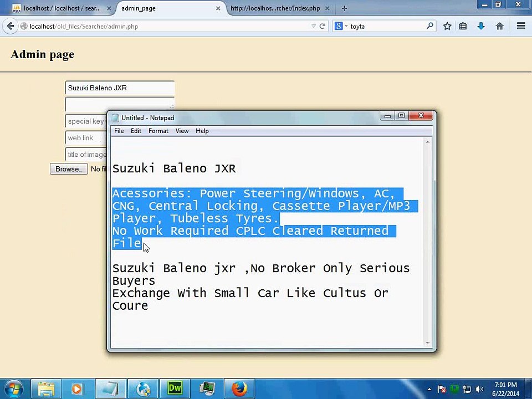Click Notepad title bar icon
Screen dimensions: 532x399
coord(115,117)
